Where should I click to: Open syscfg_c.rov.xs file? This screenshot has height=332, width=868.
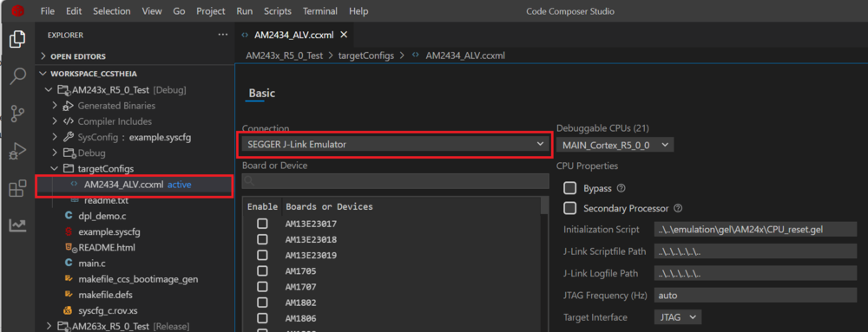tap(108, 310)
